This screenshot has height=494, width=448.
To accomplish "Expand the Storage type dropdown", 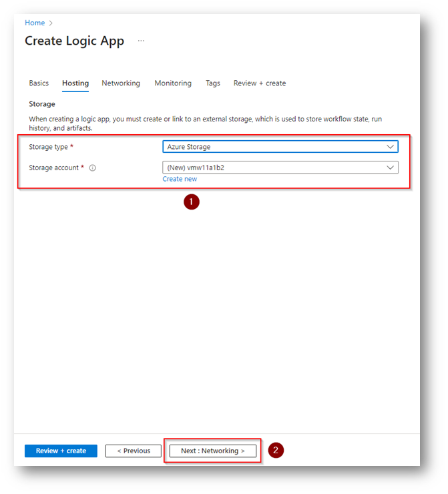I will [x=280, y=146].
